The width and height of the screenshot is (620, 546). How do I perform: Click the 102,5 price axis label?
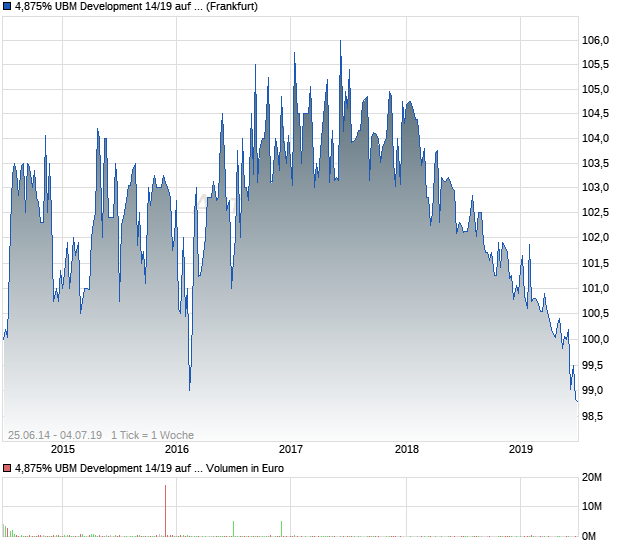[x=595, y=213]
